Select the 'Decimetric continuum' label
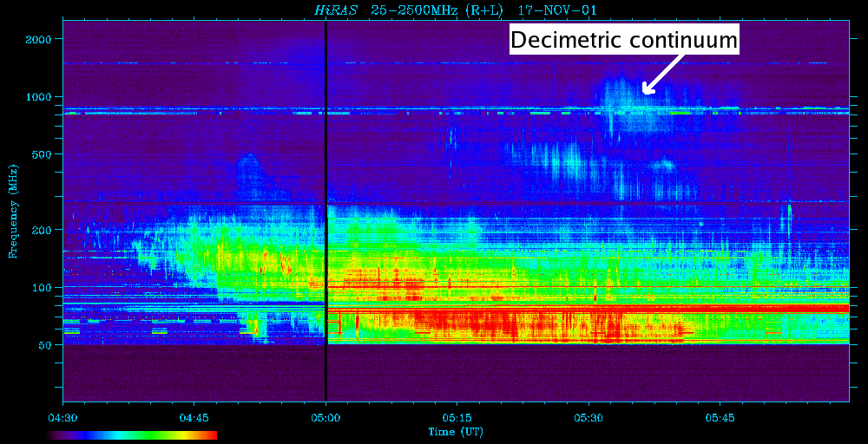Image resolution: width=868 pixels, height=444 pixels. (x=624, y=41)
